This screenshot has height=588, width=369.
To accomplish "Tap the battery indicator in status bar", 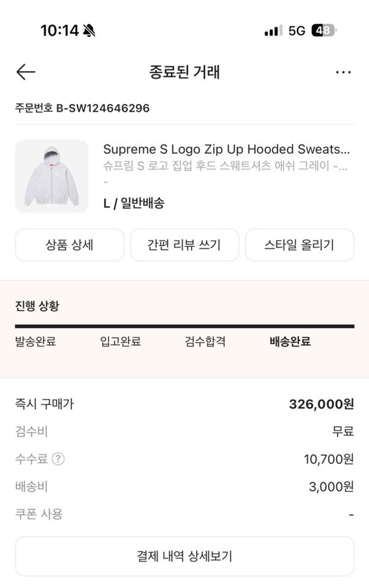I will pos(324,30).
